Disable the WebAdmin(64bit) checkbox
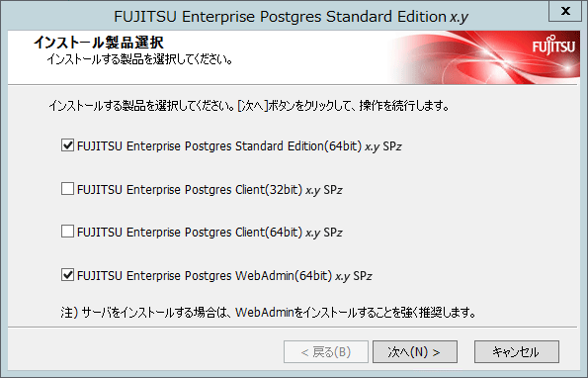This screenshot has height=378, width=588. (x=67, y=275)
